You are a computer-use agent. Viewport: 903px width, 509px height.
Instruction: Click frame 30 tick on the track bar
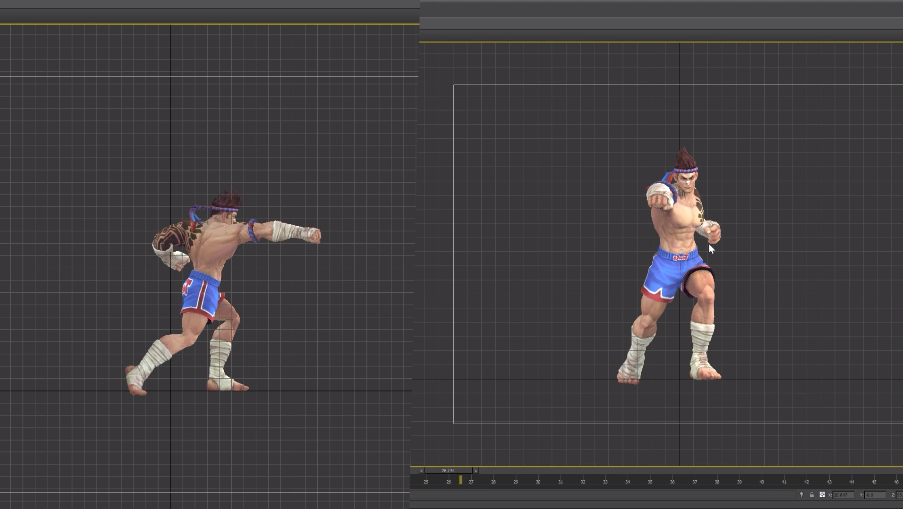pyautogui.click(x=538, y=480)
